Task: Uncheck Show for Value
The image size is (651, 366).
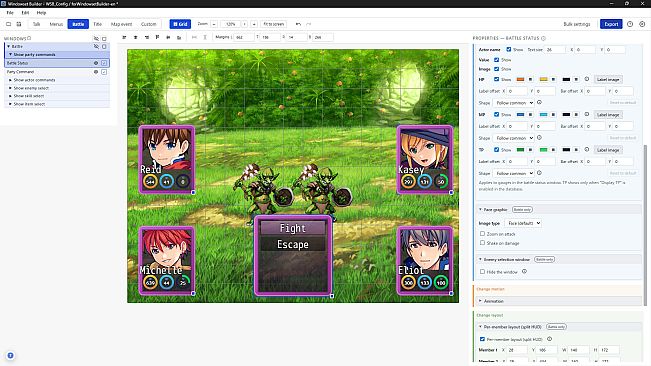Action: [x=496, y=60]
